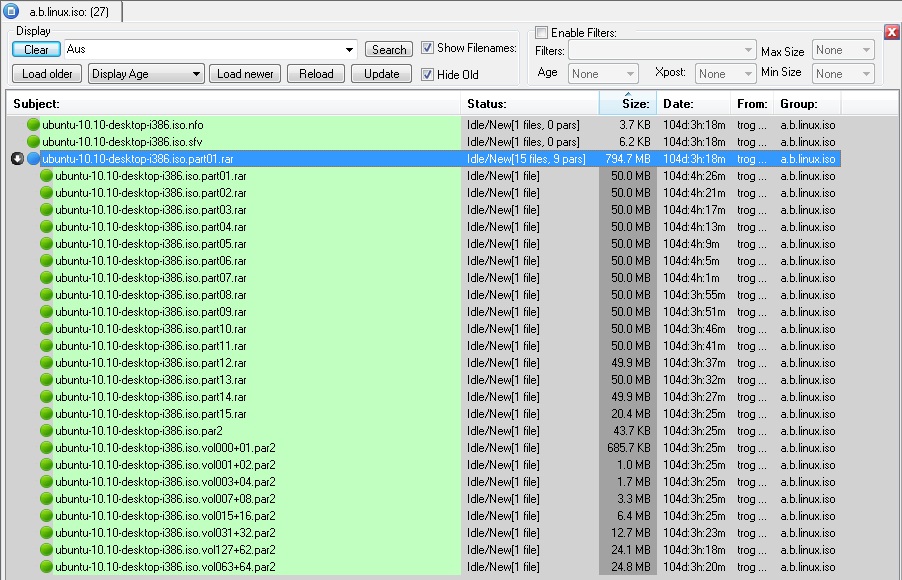The image size is (902, 580).
Task: Open the Min Size dropdown
Action: click(x=843, y=74)
